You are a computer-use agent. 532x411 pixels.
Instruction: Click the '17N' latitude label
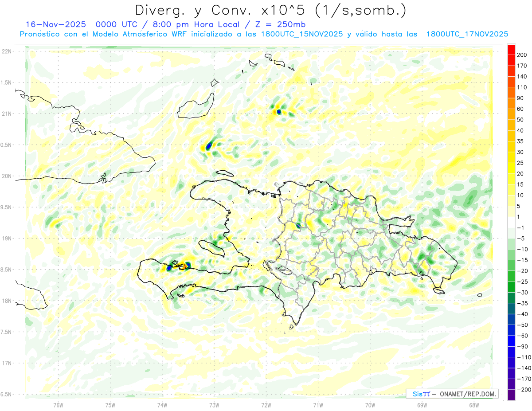click(7, 363)
